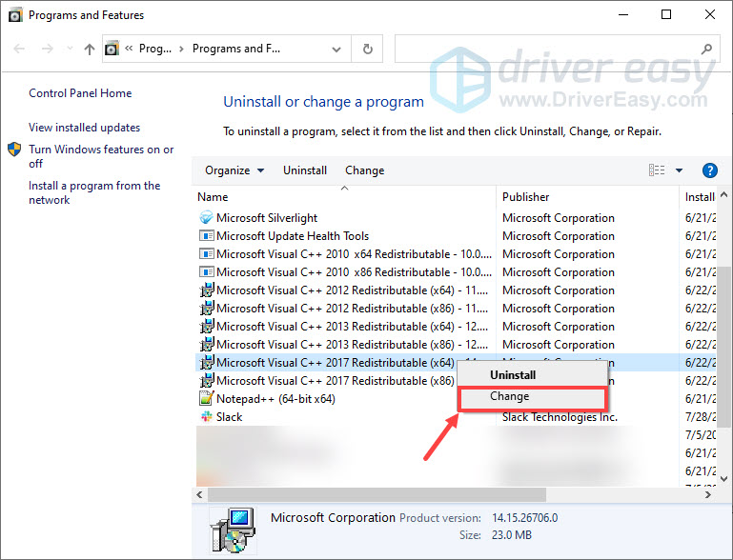Select Visual C++ 2017 Redistributable (x86) entry
Image resolution: width=733 pixels, height=560 pixels.
pos(336,381)
